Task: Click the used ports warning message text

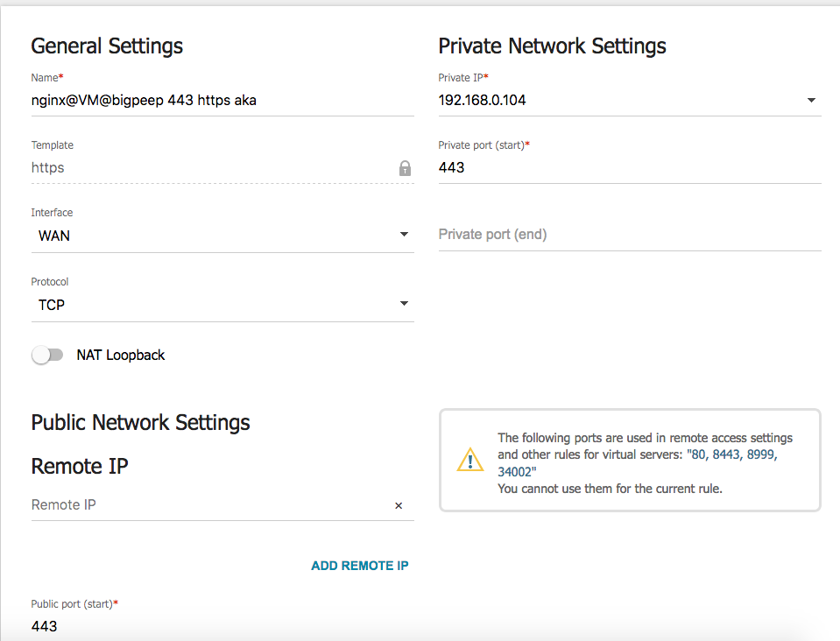Action: [644, 462]
